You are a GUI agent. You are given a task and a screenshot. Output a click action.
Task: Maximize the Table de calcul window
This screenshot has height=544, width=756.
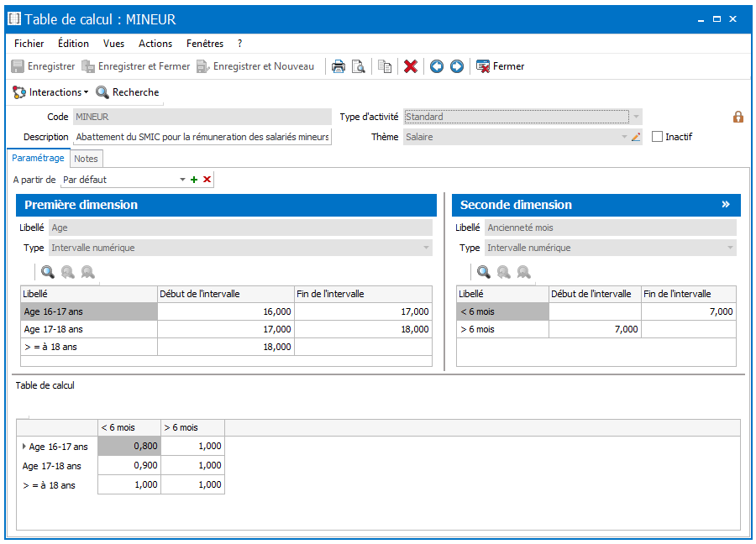coord(717,19)
